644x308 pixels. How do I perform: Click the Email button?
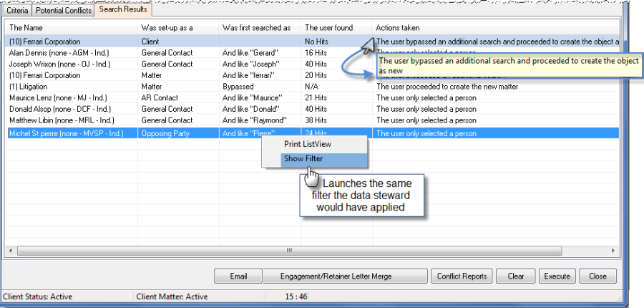pos(238,276)
